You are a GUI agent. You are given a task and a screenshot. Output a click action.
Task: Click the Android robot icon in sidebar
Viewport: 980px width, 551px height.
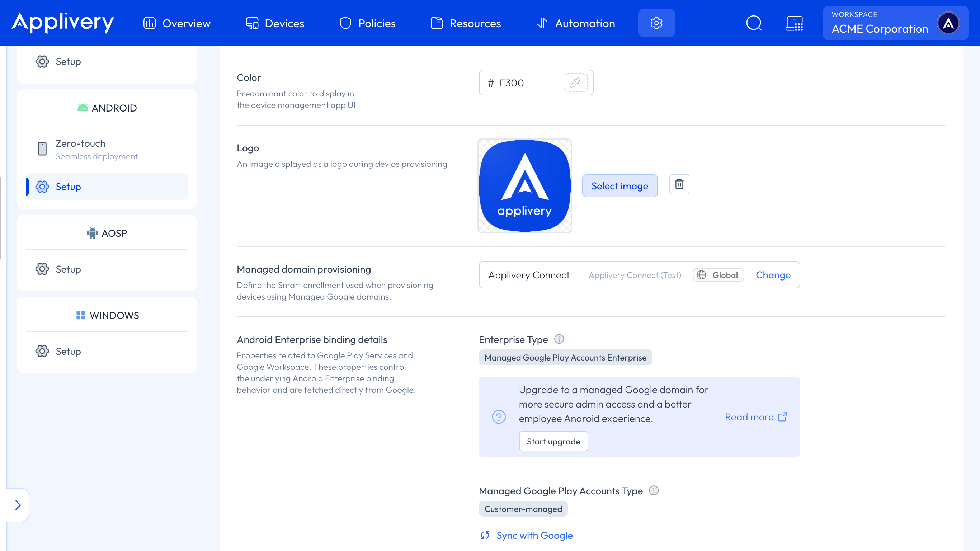click(x=83, y=108)
